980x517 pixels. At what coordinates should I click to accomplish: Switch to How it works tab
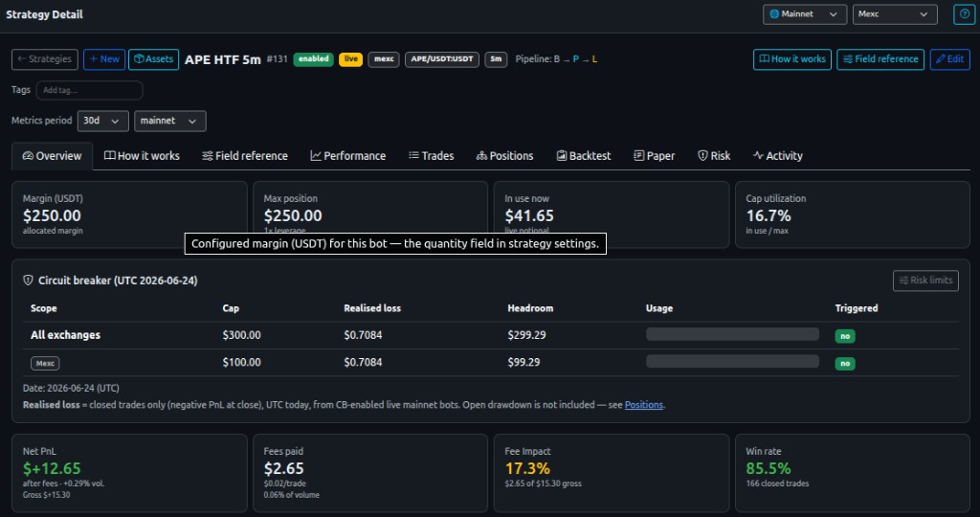point(142,156)
